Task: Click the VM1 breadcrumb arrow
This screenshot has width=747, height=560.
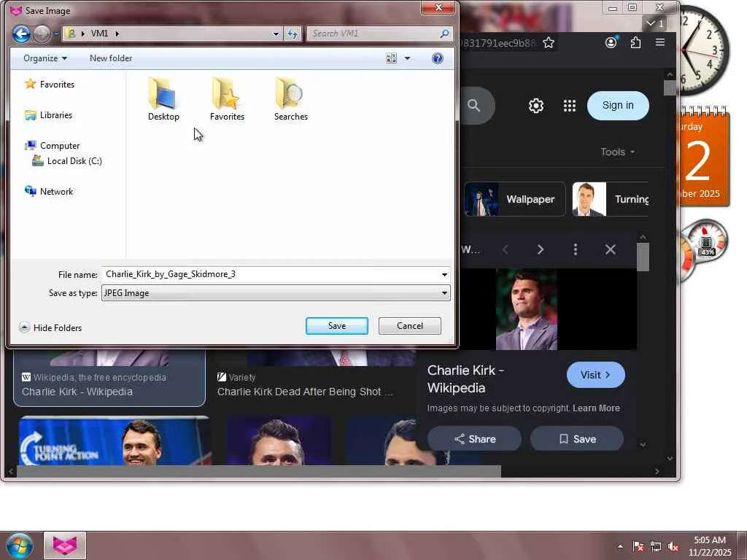Action: pos(117,34)
